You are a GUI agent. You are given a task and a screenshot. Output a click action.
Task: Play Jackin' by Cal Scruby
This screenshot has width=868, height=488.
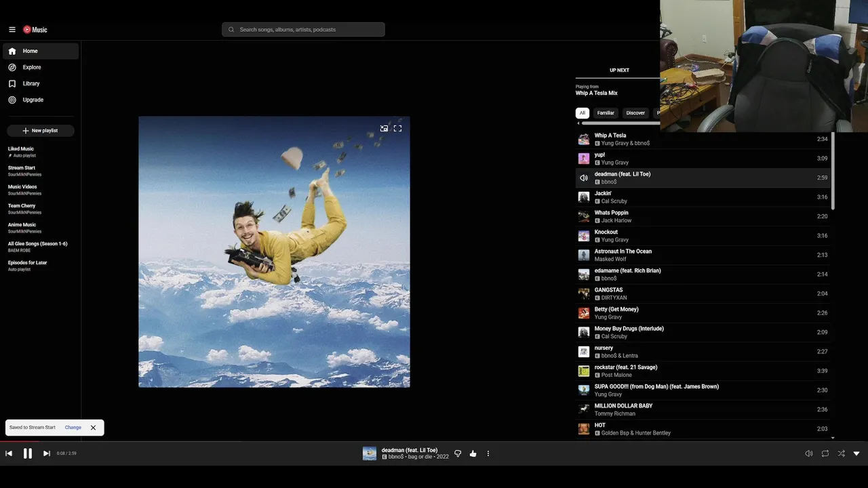pyautogui.click(x=703, y=197)
